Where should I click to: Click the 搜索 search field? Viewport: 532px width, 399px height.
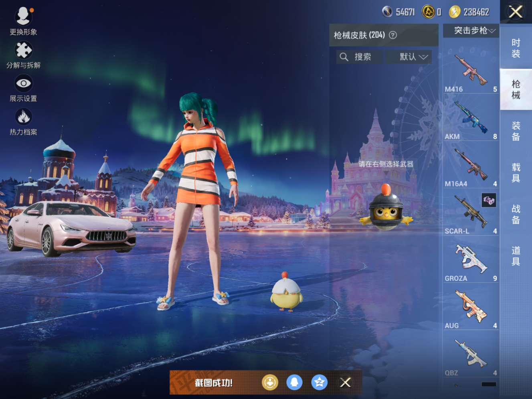359,57
